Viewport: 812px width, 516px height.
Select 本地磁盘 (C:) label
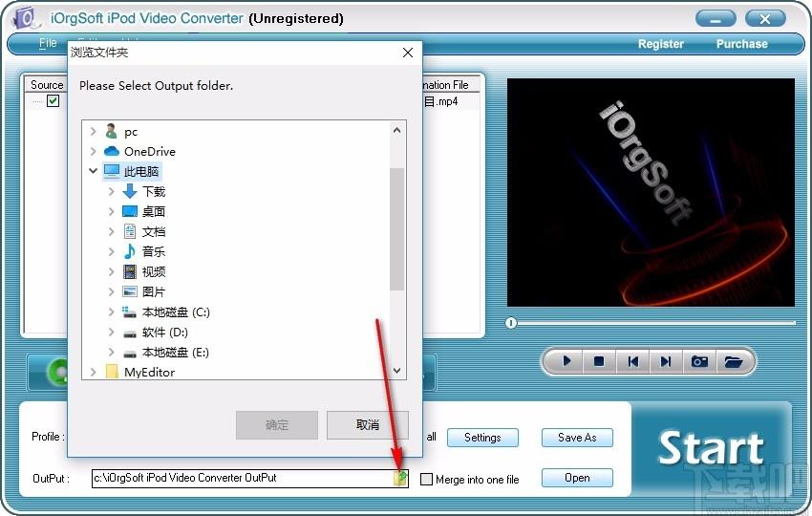click(x=176, y=312)
